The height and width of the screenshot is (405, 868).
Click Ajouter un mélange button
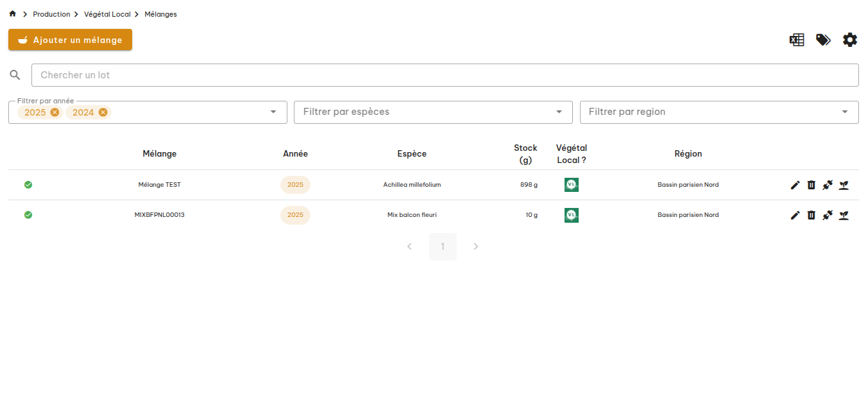[70, 40]
